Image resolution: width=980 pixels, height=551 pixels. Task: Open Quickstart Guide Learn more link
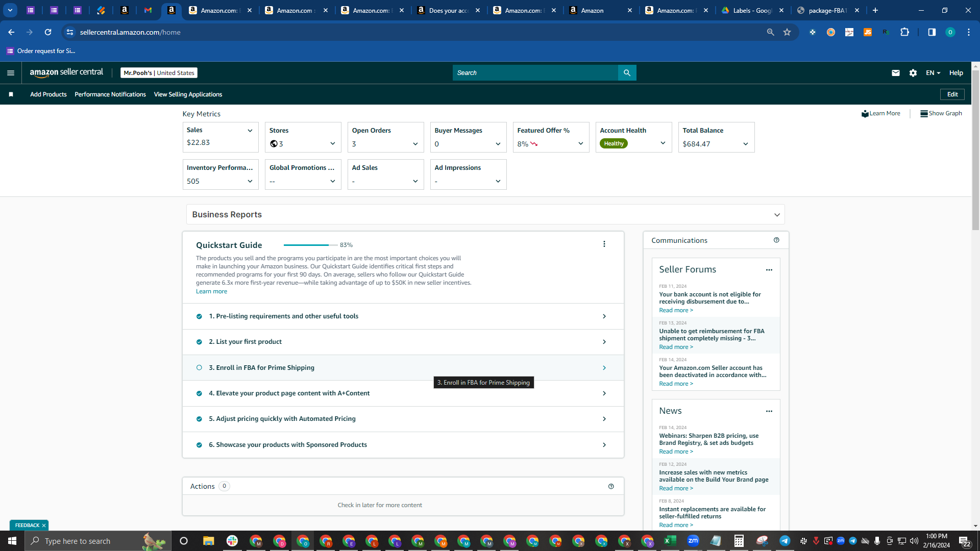[x=211, y=291]
